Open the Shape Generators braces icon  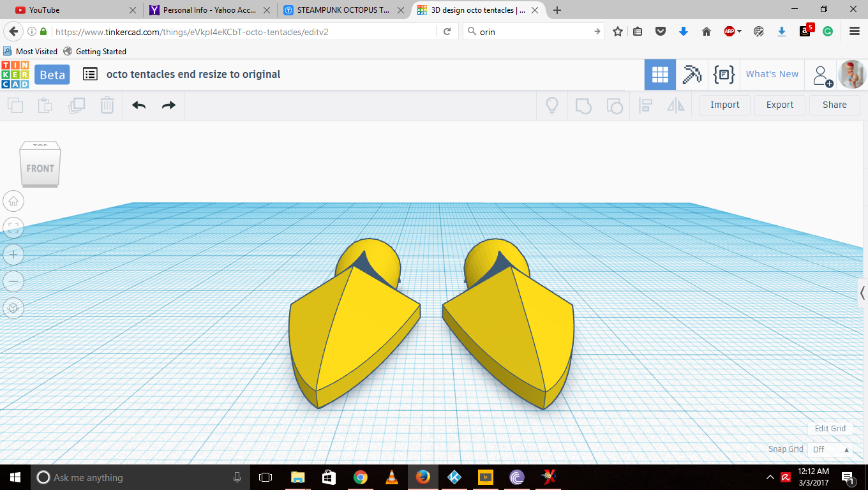coord(724,75)
